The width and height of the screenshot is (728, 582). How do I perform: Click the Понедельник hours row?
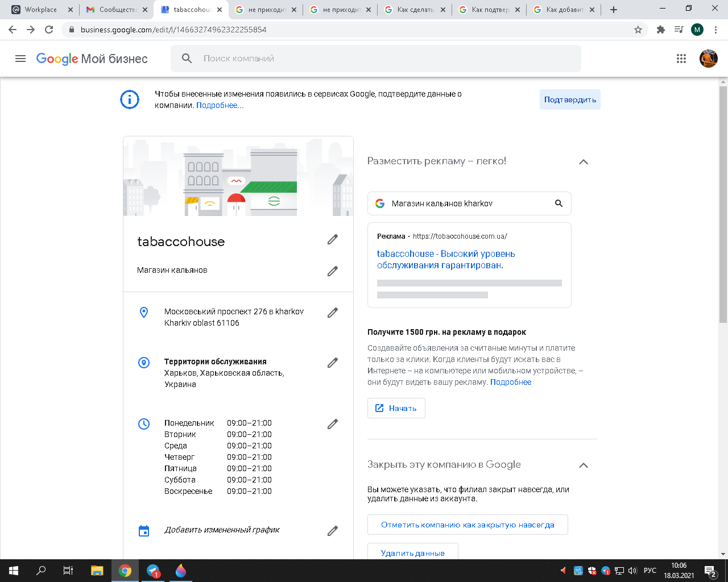[x=218, y=423]
